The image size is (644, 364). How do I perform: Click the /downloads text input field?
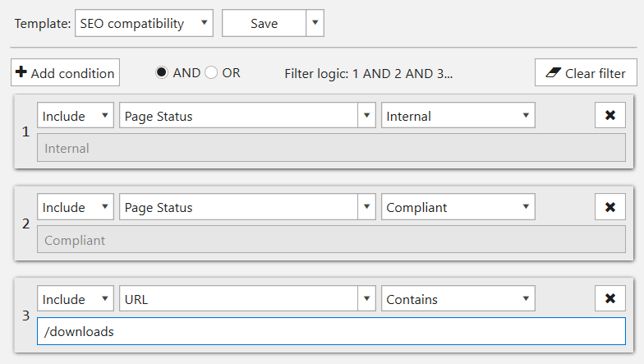(332, 331)
